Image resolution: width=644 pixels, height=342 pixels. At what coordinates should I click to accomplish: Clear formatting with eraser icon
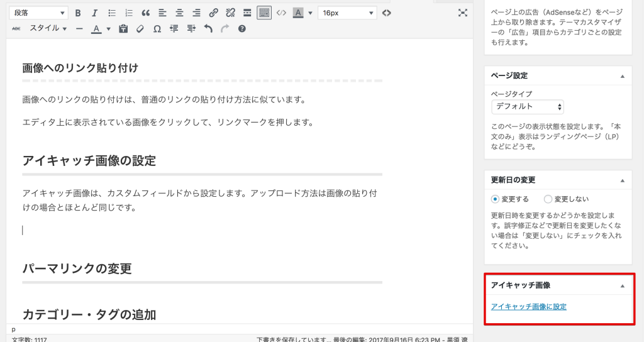(x=140, y=29)
